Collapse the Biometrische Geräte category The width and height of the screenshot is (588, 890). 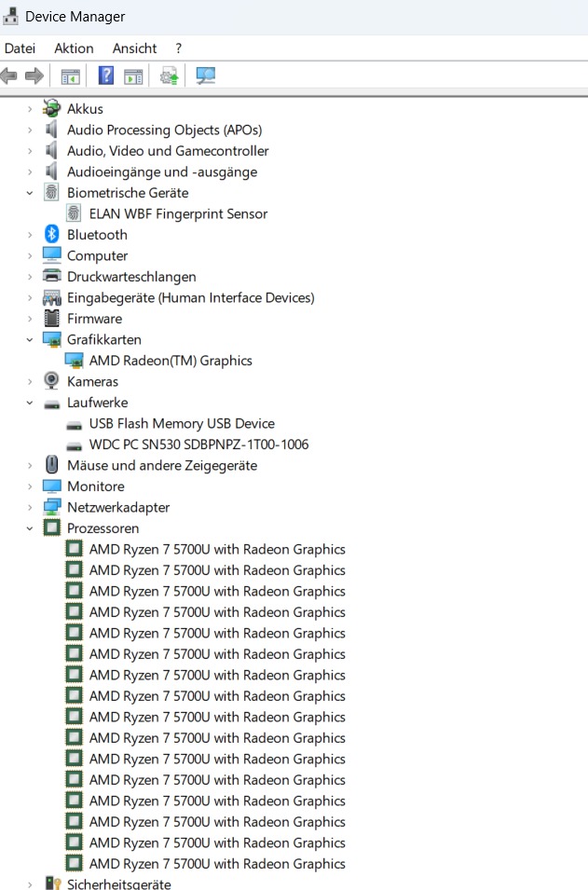tap(30, 193)
